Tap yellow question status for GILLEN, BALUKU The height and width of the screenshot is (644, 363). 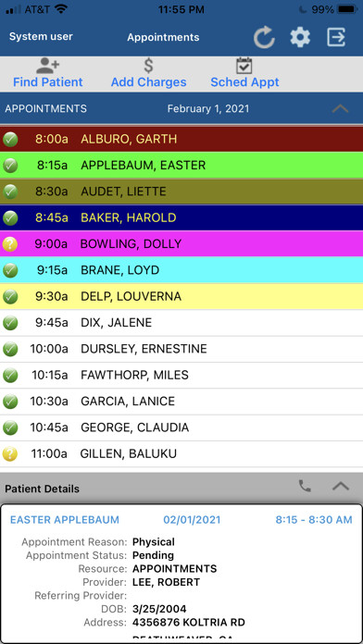click(10, 453)
